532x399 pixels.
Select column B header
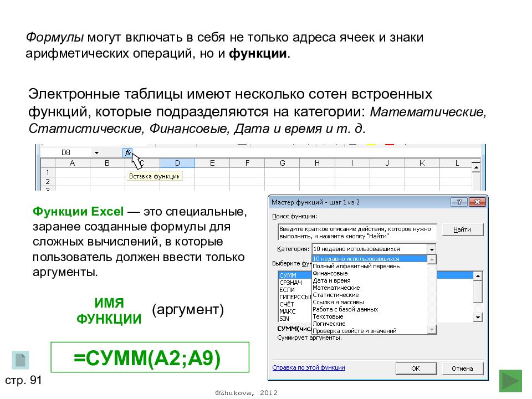(107, 163)
